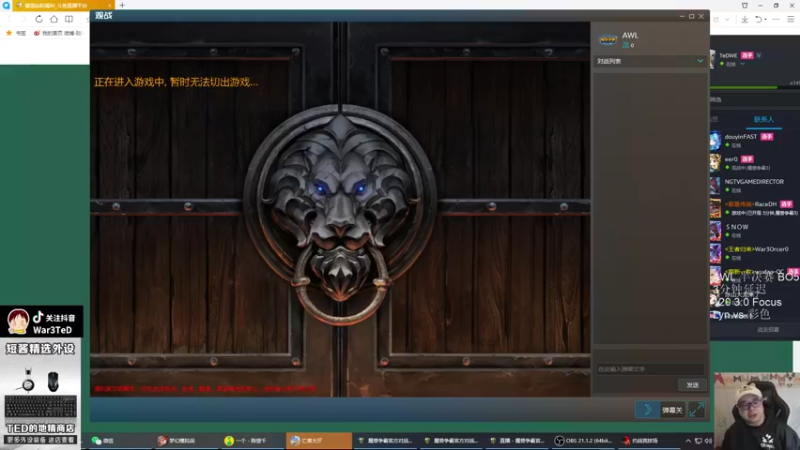Image resolution: width=800 pixels, height=450 pixels.
Task: Click the TED 地精商店 shop banner
Action: click(x=41, y=393)
